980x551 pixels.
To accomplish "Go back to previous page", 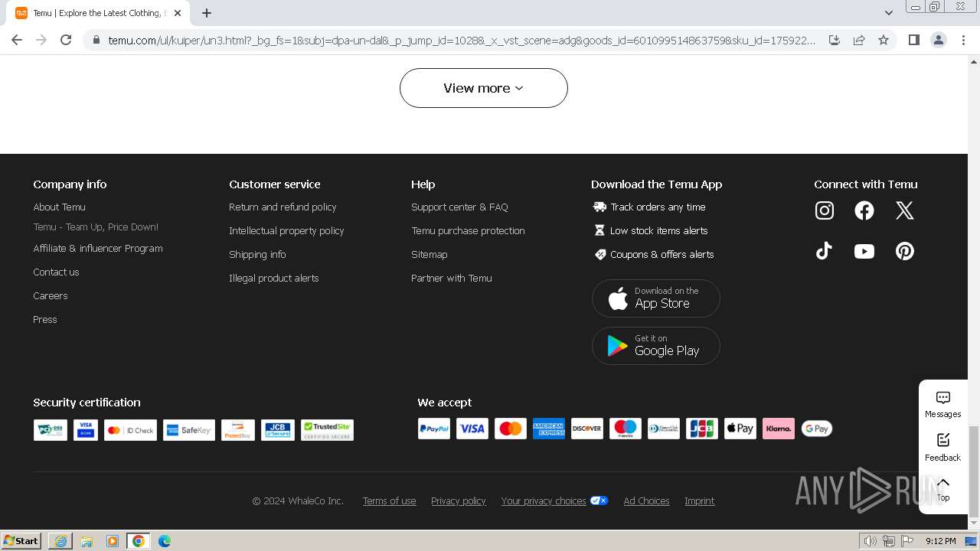I will tap(17, 40).
